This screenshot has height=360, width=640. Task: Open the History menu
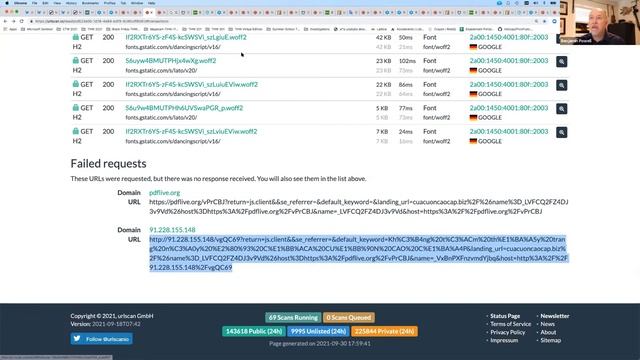71,3
